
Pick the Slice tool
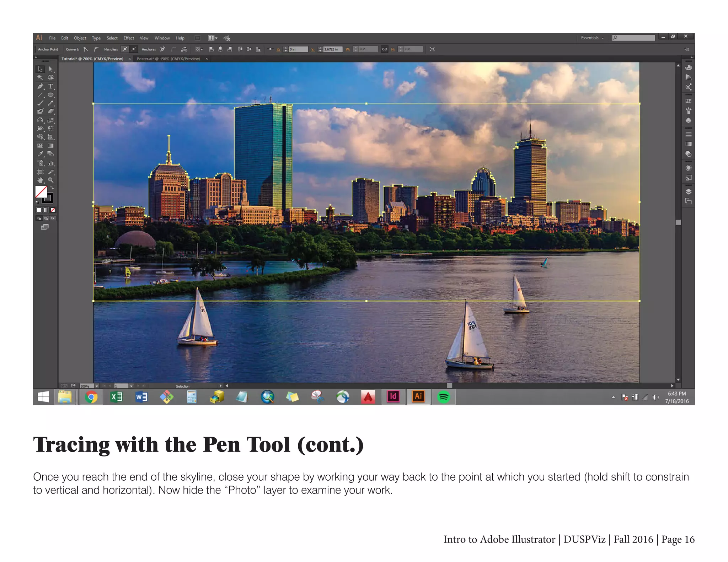51,172
